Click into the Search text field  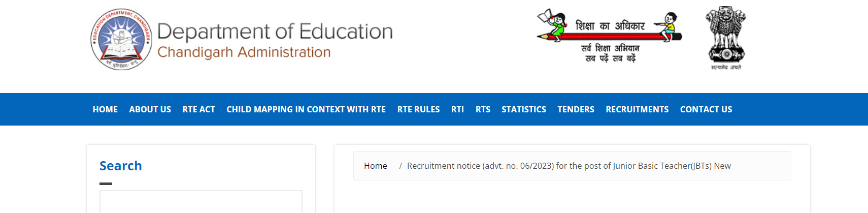(x=201, y=202)
